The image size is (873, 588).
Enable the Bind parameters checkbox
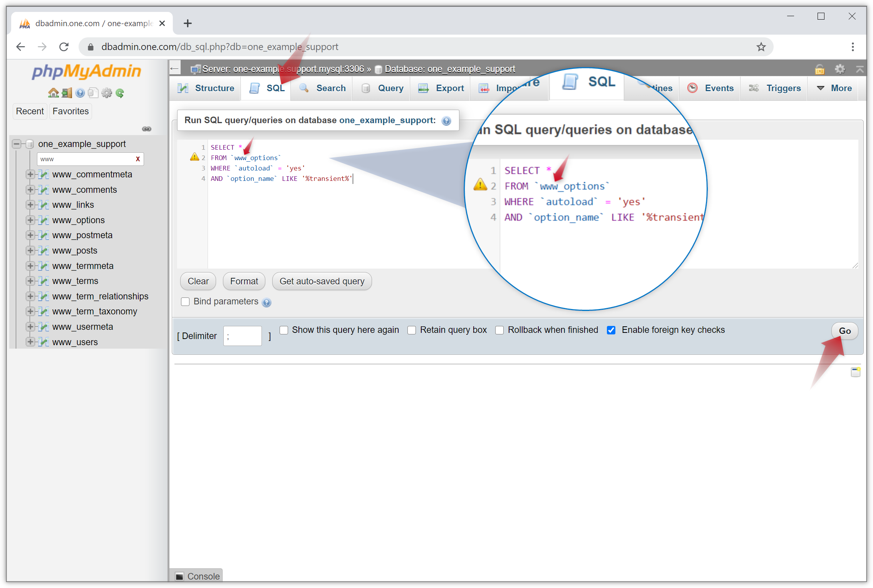[185, 302]
